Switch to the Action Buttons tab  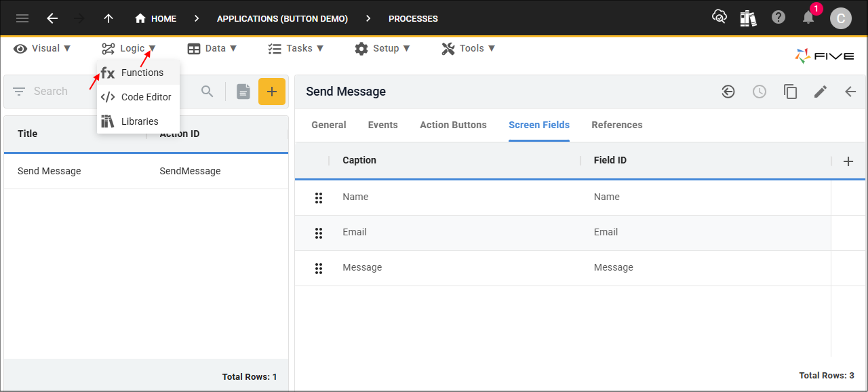(x=454, y=125)
